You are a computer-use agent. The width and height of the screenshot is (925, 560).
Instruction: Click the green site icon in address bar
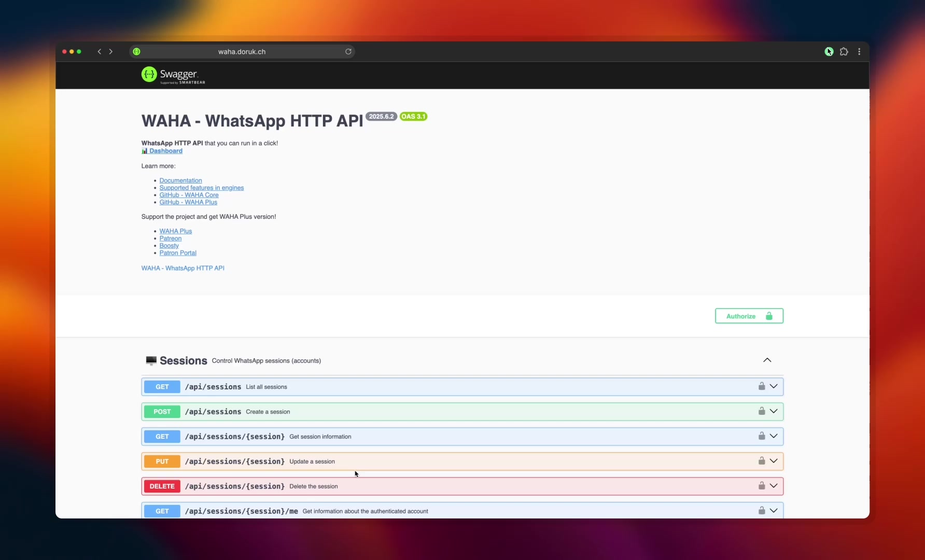(136, 51)
